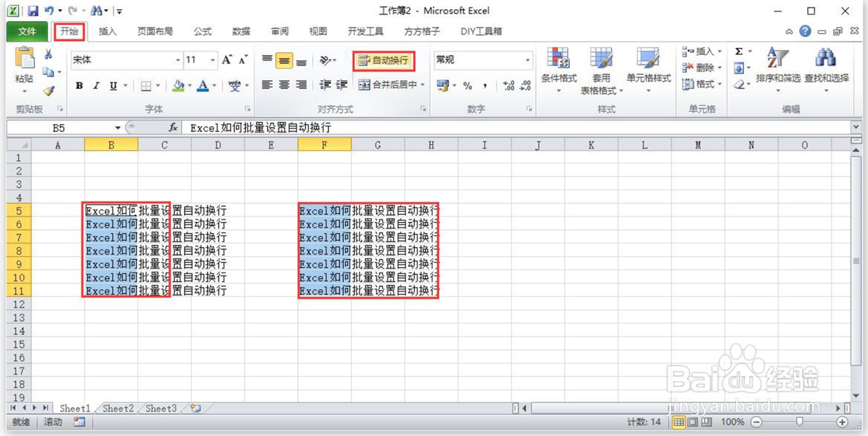Decrease font size with the small A icon
The width and height of the screenshot is (868, 436).
click(x=244, y=60)
